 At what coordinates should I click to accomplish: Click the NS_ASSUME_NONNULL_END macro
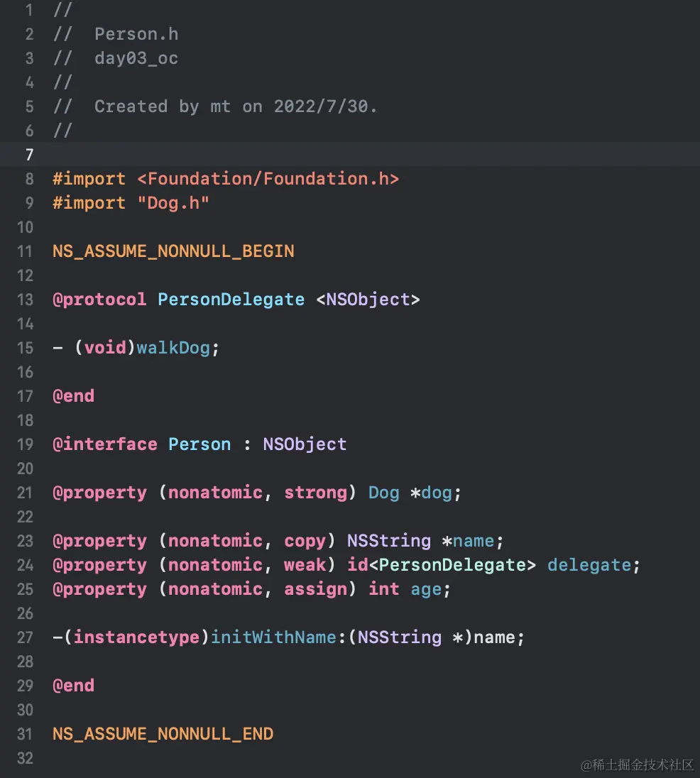tap(163, 734)
